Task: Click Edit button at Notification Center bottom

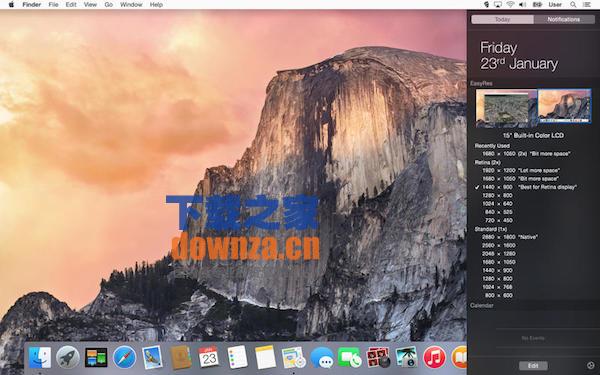Action: pos(533,366)
